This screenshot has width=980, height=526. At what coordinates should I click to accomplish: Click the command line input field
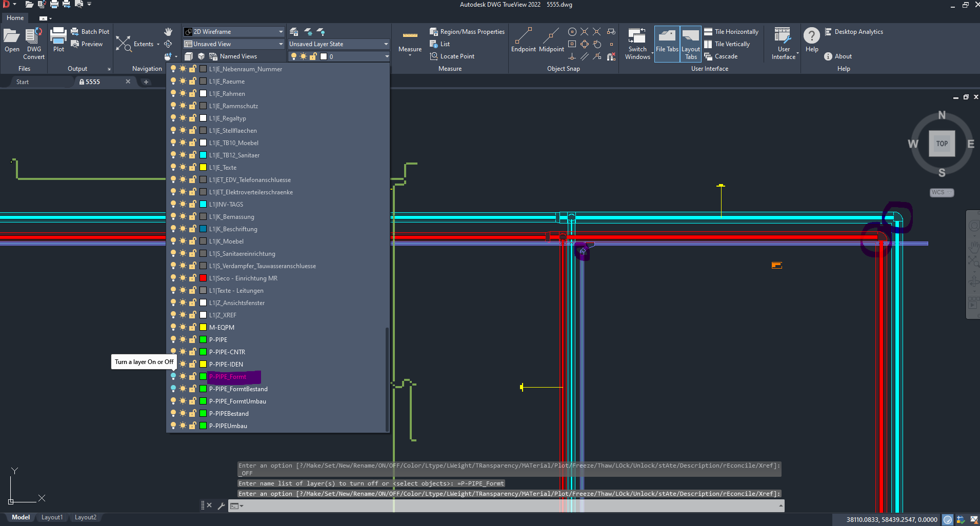(x=508, y=506)
